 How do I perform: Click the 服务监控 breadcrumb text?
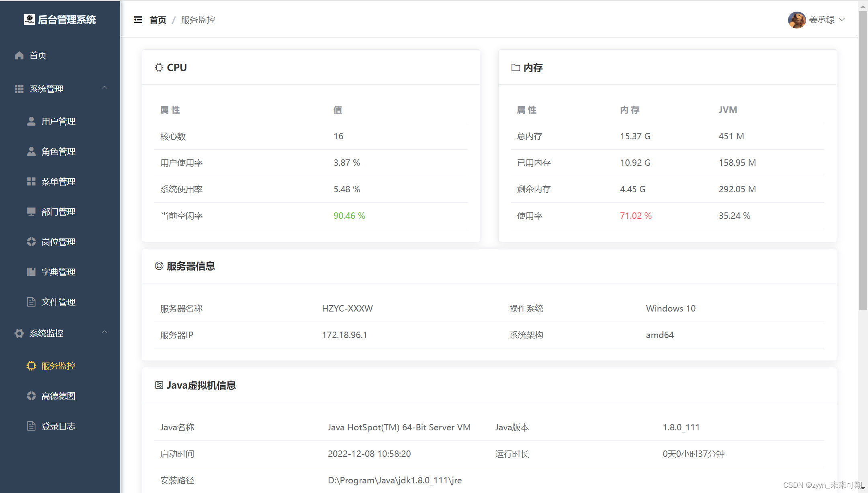[198, 20]
